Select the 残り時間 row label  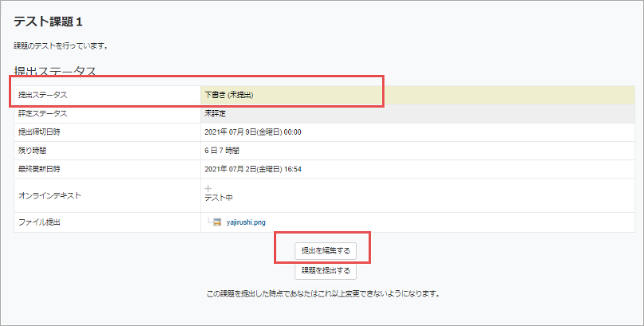[33, 150]
